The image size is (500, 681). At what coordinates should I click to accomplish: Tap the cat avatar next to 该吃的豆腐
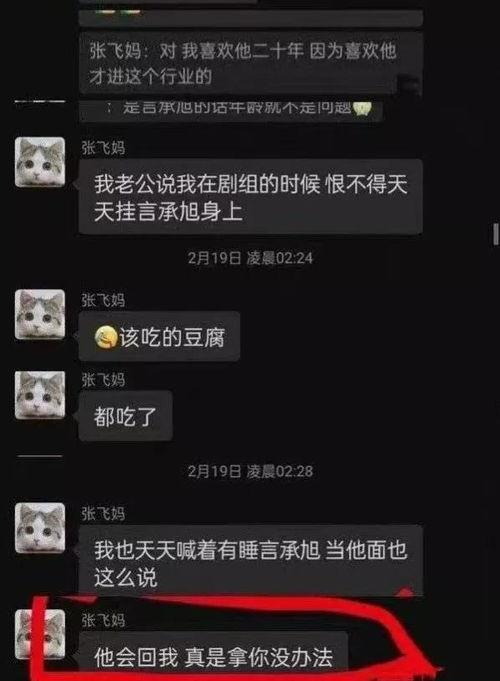[40, 314]
